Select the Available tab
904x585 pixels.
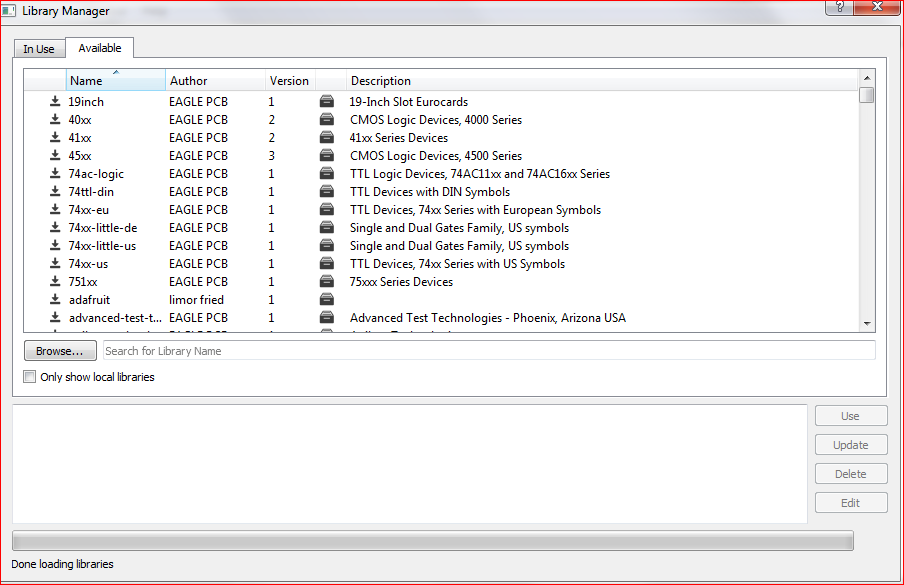pos(100,48)
